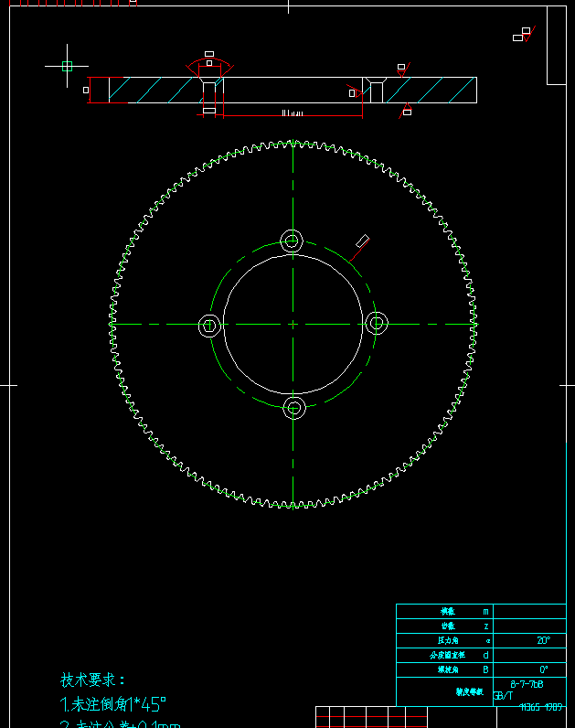Click the empty pitch diameter value cell
The width and height of the screenshot is (575, 728).
tap(529, 655)
